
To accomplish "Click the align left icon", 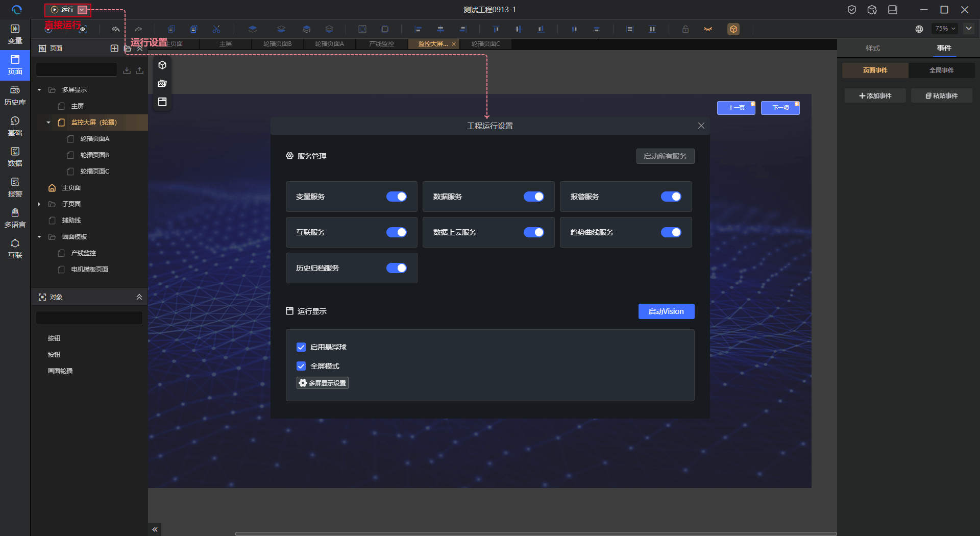I will 418,29.
